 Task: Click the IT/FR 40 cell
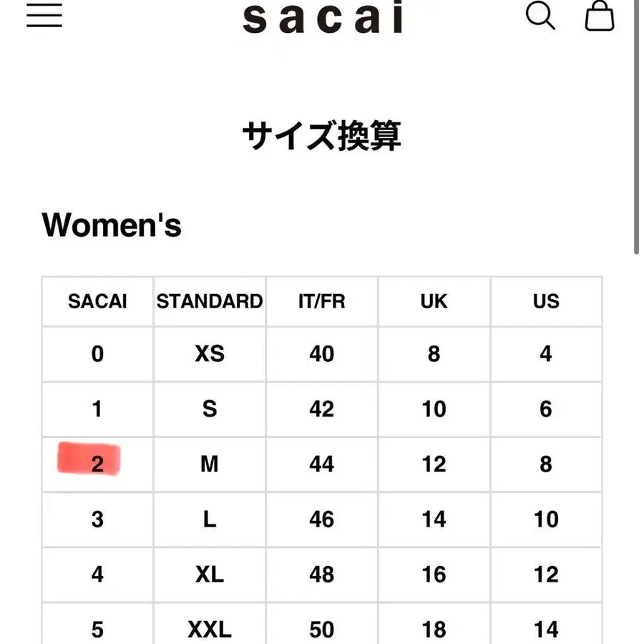(x=322, y=353)
